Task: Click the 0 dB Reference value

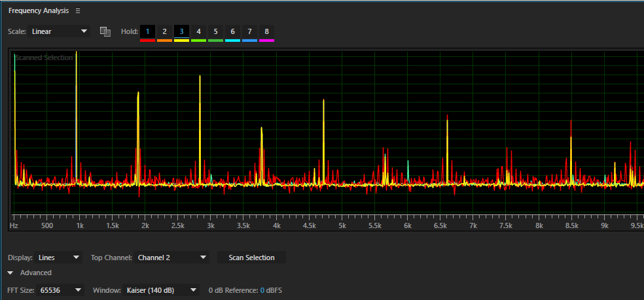Action: [262, 291]
